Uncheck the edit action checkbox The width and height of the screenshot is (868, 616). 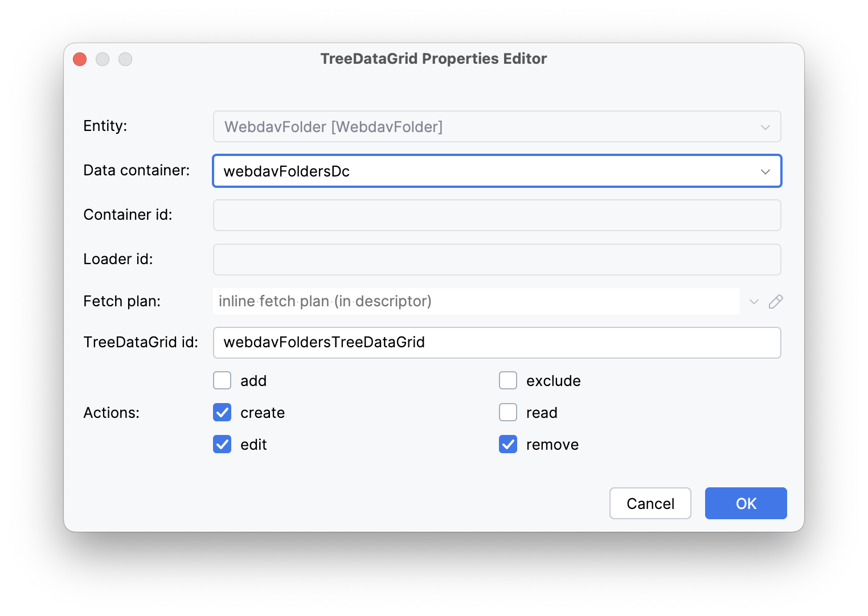click(x=222, y=444)
